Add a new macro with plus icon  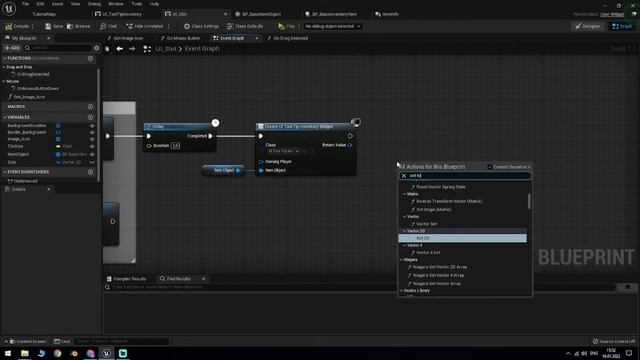pyautogui.click(x=91, y=107)
